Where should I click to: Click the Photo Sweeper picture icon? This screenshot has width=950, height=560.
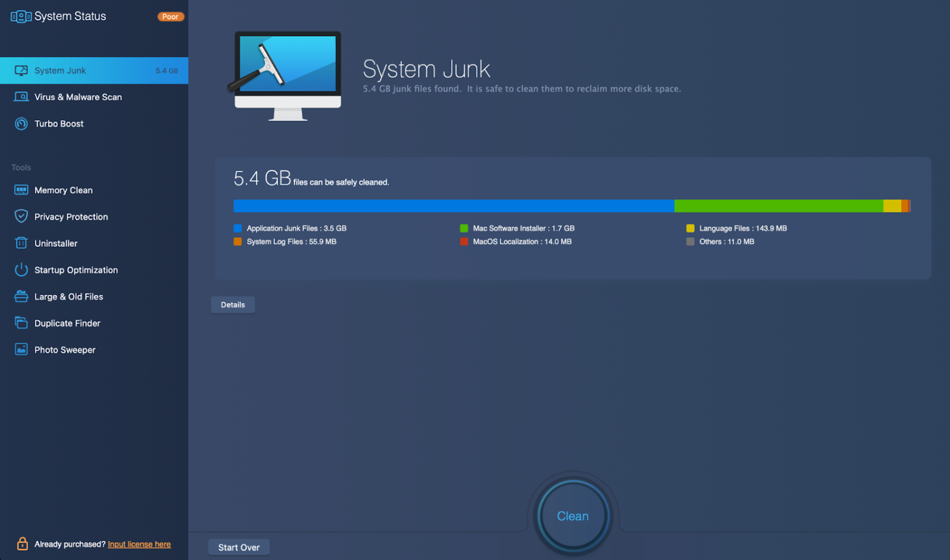coord(21,349)
